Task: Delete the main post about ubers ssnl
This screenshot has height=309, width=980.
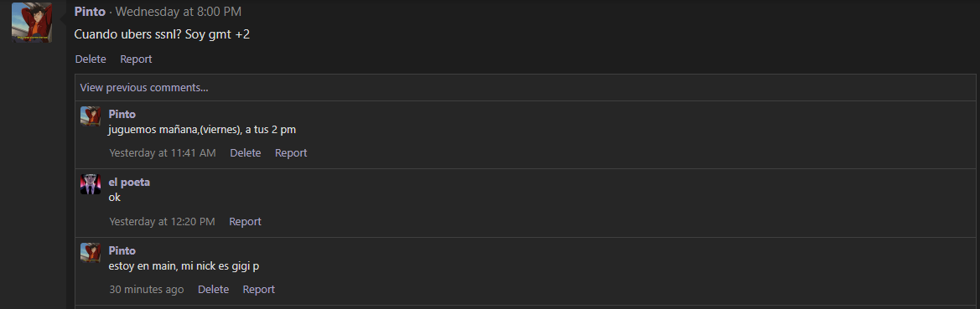Action: tap(91, 59)
